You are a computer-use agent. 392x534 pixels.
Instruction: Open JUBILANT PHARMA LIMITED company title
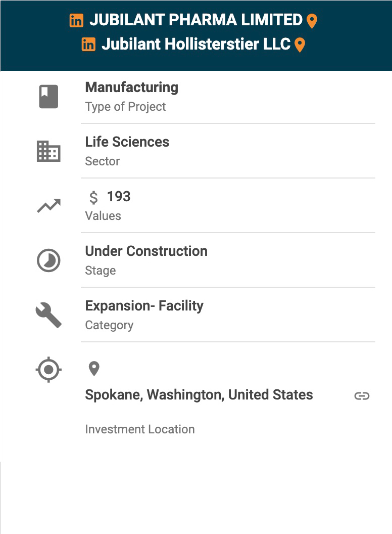195,20
